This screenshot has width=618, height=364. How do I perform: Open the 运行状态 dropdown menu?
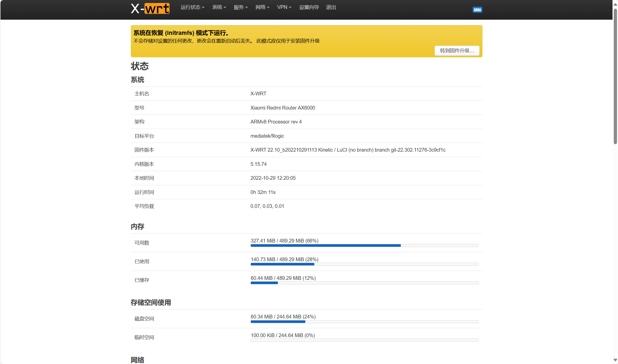tap(192, 7)
